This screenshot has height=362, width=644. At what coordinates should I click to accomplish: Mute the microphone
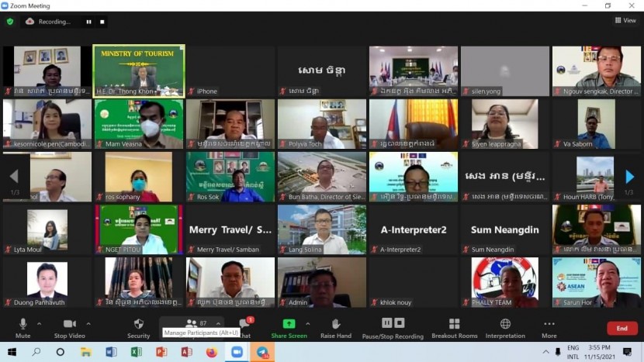coord(23,326)
